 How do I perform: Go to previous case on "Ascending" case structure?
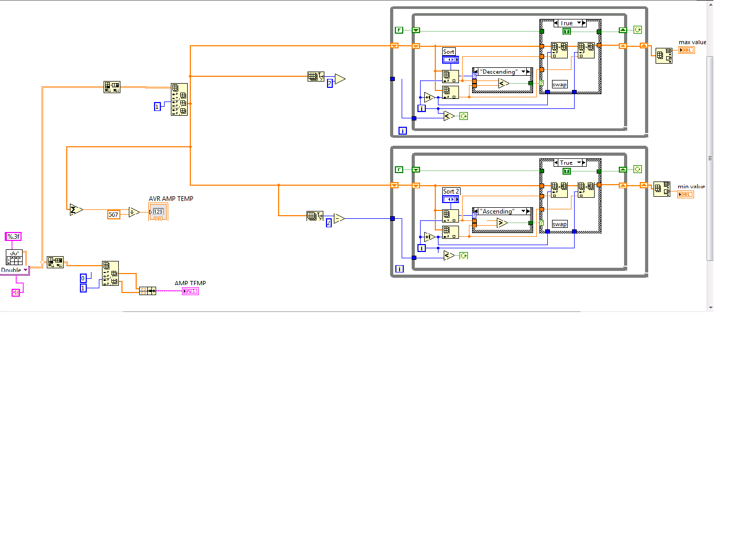coord(475,211)
